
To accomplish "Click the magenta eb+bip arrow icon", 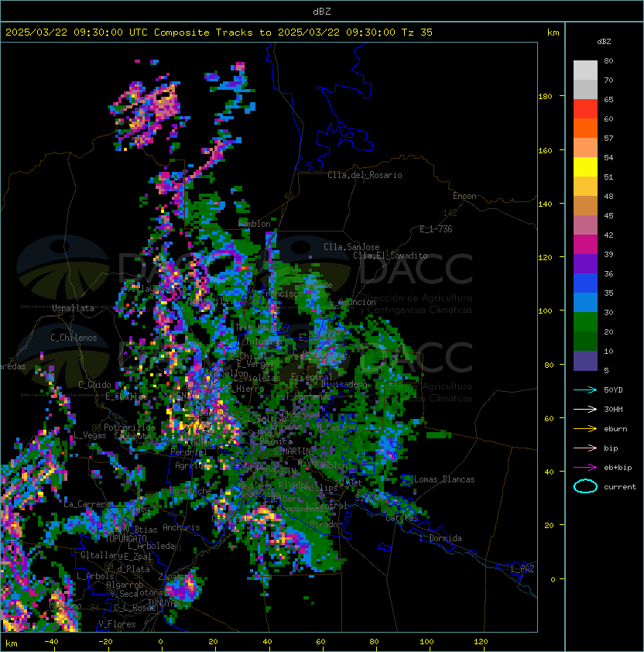I will pos(585,468).
